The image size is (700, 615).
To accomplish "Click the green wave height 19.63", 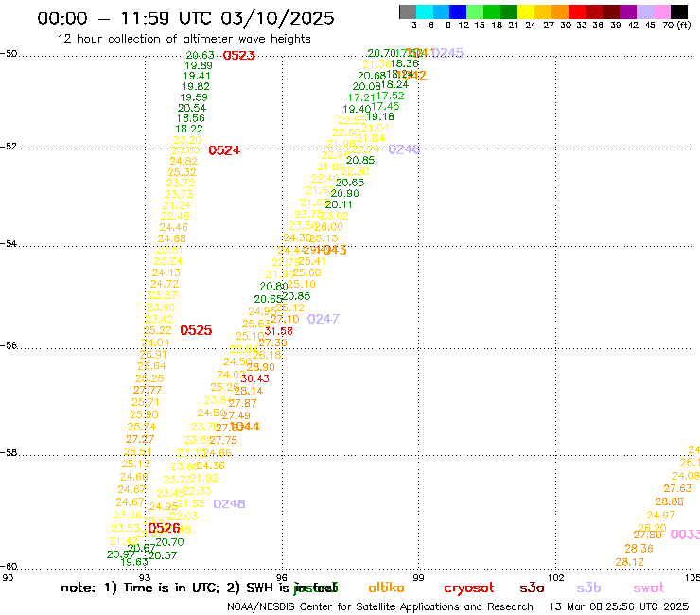I will (x=134, y=562).
